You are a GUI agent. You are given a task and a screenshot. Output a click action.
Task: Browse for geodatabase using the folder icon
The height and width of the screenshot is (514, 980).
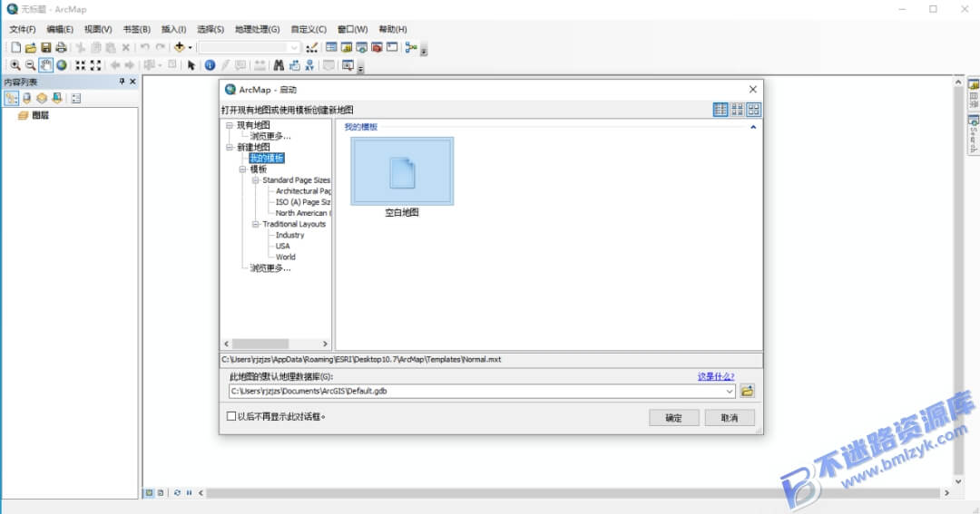[x=747, y=391]
